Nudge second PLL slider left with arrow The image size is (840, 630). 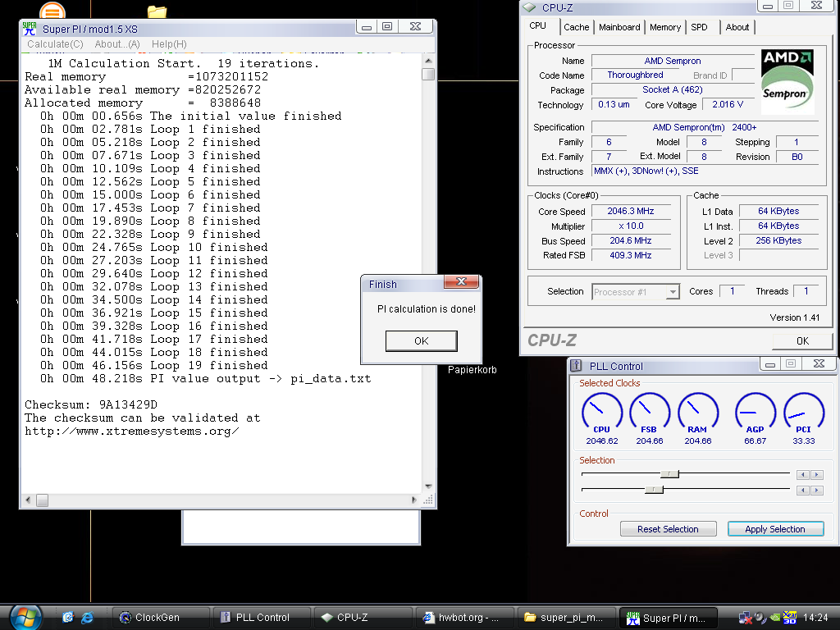click(802, 491)
